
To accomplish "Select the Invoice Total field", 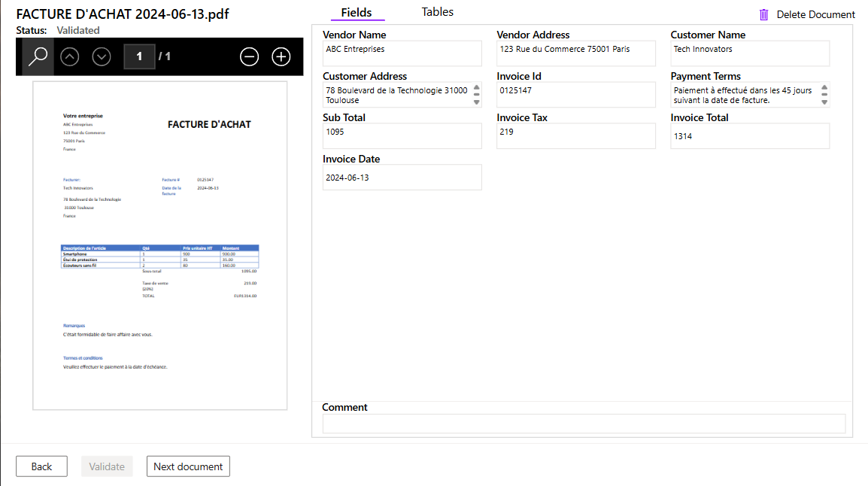I will click(750, 136).
